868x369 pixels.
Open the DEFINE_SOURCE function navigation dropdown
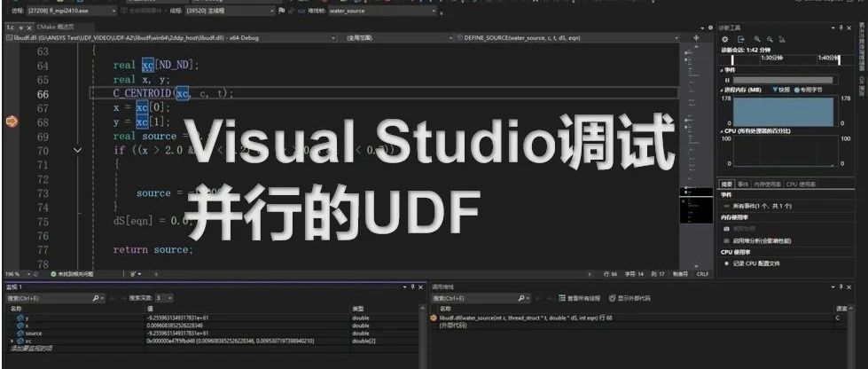coord(567,38)
